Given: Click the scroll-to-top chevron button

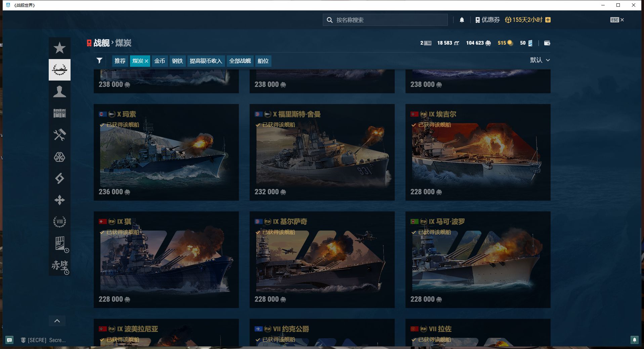Looking at the screenshot, I should (x=57, y=321).
